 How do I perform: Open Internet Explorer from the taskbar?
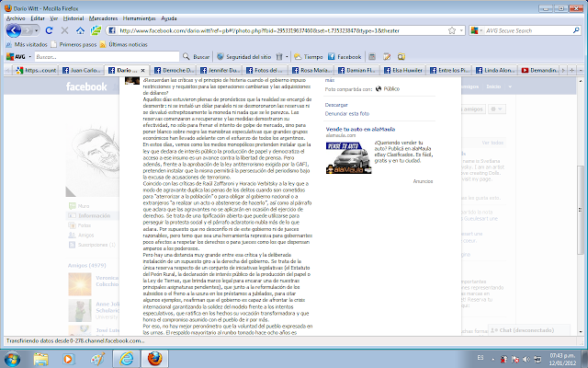pos(127,359)
